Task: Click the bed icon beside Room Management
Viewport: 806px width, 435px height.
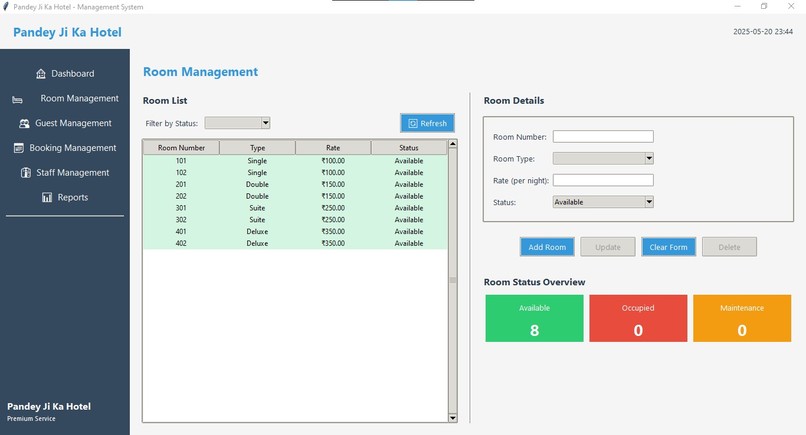Action: (17, 100)
